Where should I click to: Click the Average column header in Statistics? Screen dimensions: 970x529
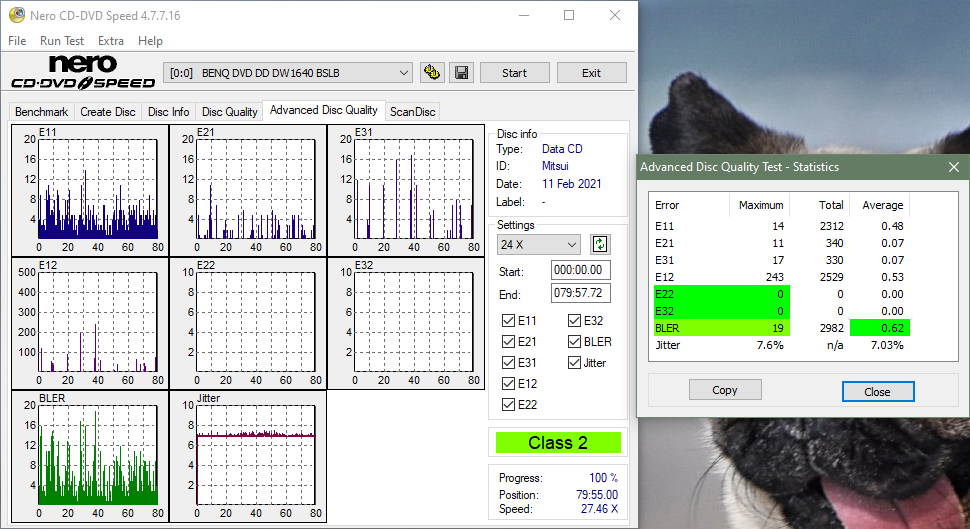[x=882, y=205]
